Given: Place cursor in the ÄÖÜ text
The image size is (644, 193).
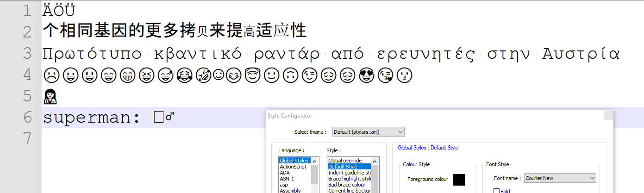Looking at the screenshot, I should (58, 11).
